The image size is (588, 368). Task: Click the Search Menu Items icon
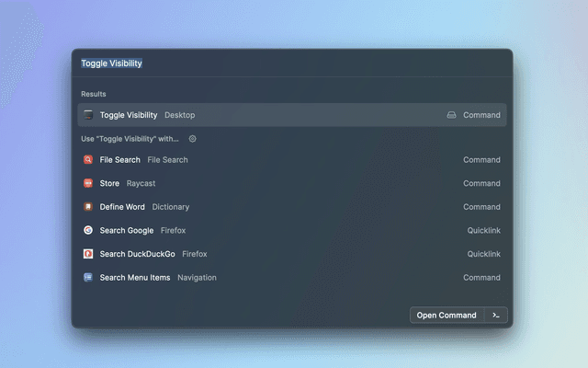[88, 277]
